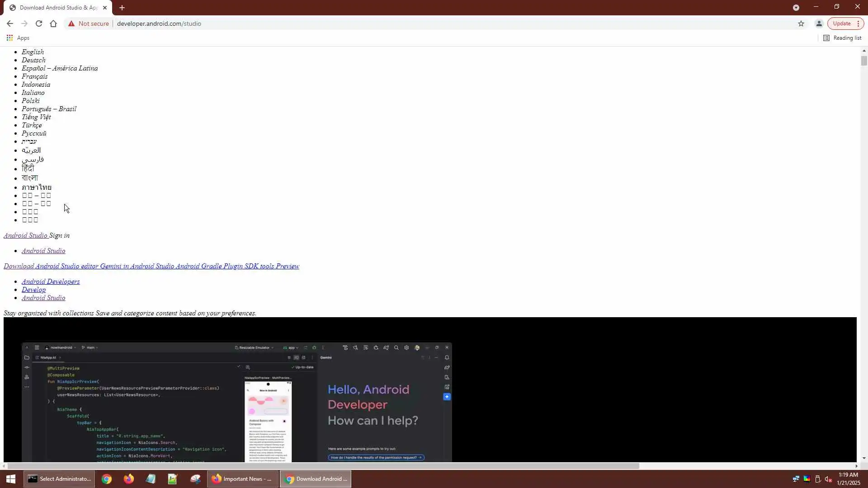The height and width of the screenshot is (488, 868).
Task: Open the Chrome profile avatar icon
Action: tap(819, 23)
